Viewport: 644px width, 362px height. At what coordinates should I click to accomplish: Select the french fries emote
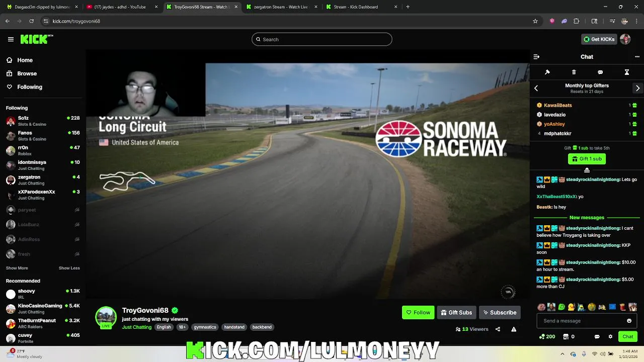pyautogui.click(x=622, y=307)
